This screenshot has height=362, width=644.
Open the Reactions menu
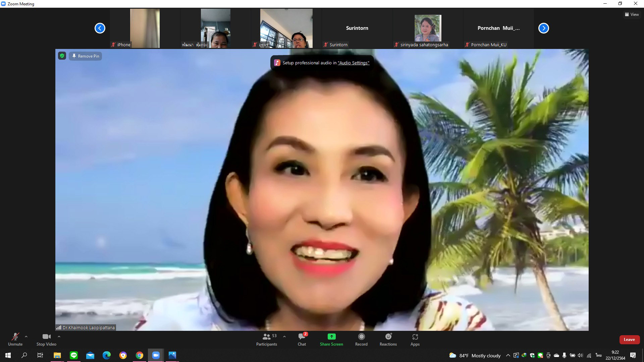388,337
